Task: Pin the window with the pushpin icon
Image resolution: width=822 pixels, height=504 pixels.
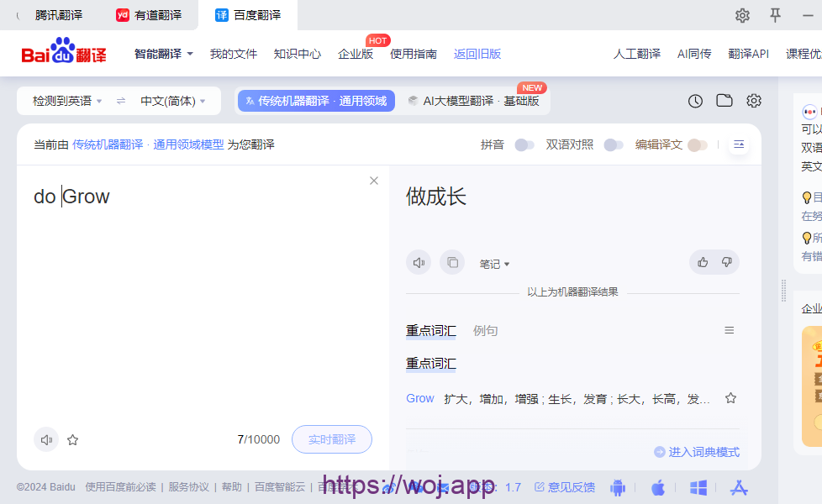Action: click(x=775, y=15)
